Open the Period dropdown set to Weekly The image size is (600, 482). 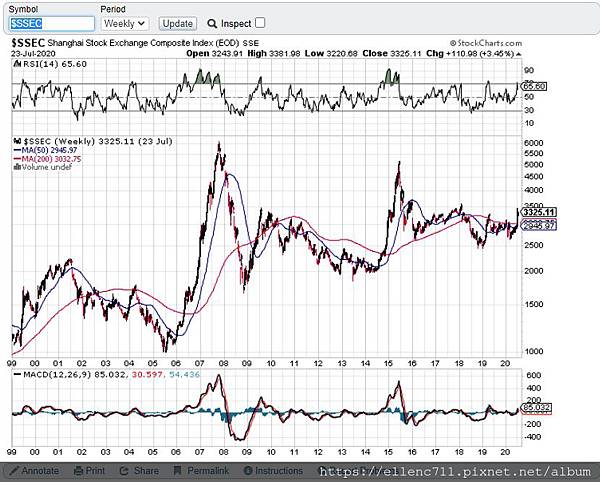coord(125,24)
